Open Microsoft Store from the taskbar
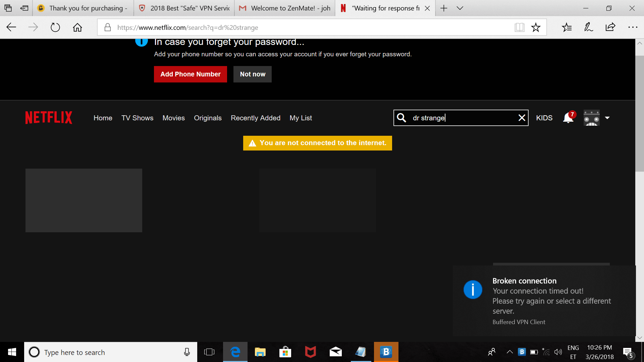The height and width of the screenshot is (362, 644). 285,352
